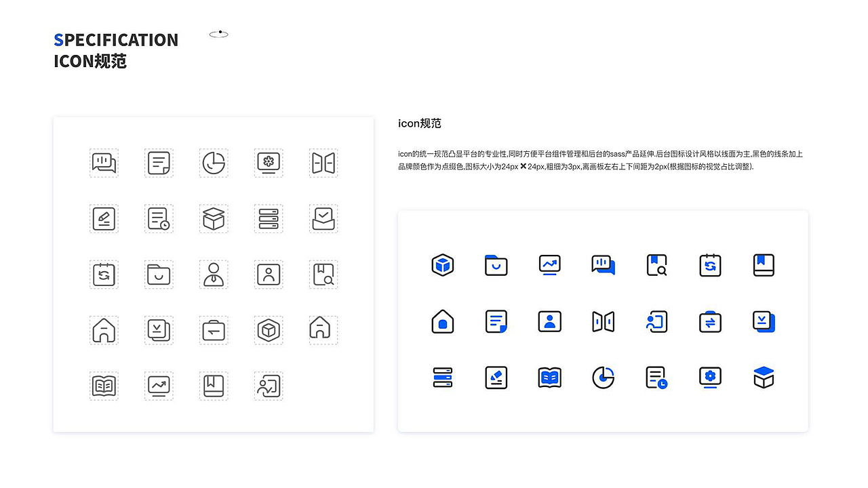Image resolution: width=868 pixels, height=488 pixels.
Task: Select the open map icon
Action: [x=603, y=321]
